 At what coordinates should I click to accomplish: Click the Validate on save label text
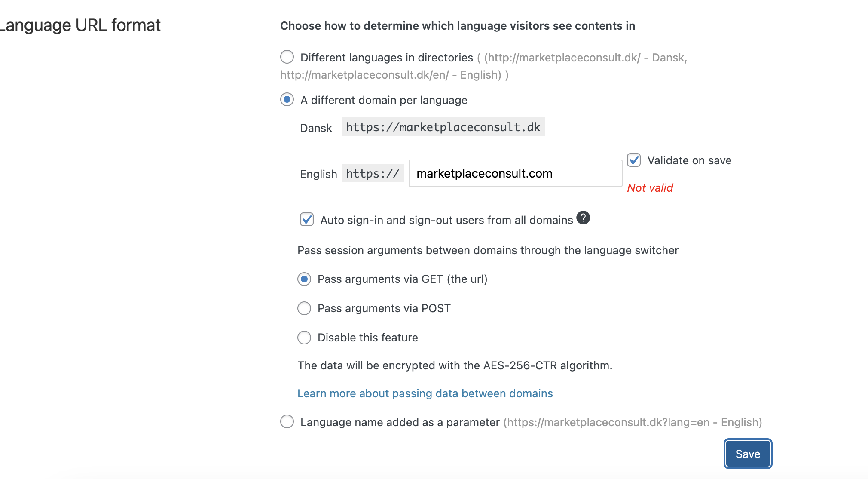pos(689,160)
